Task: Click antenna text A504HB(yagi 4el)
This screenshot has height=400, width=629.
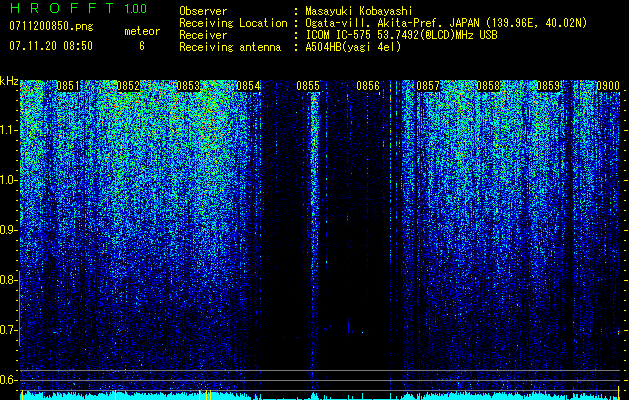Action: [353, 47]
